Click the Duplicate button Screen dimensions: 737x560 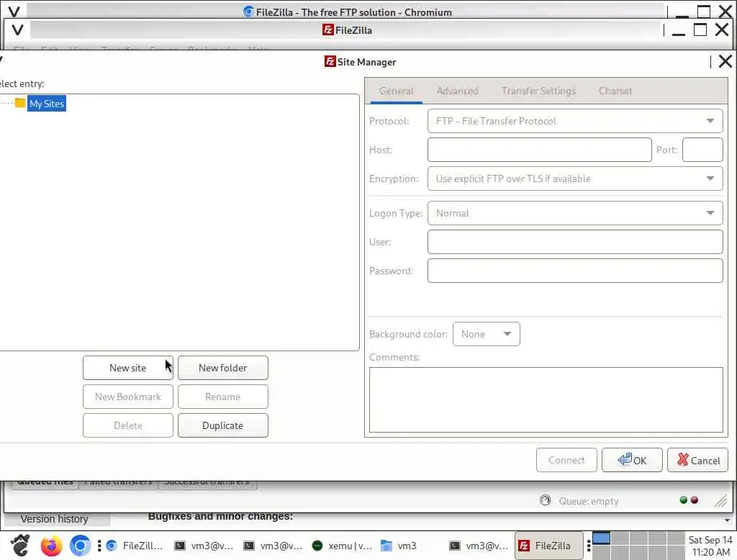(x=223, y=425)
